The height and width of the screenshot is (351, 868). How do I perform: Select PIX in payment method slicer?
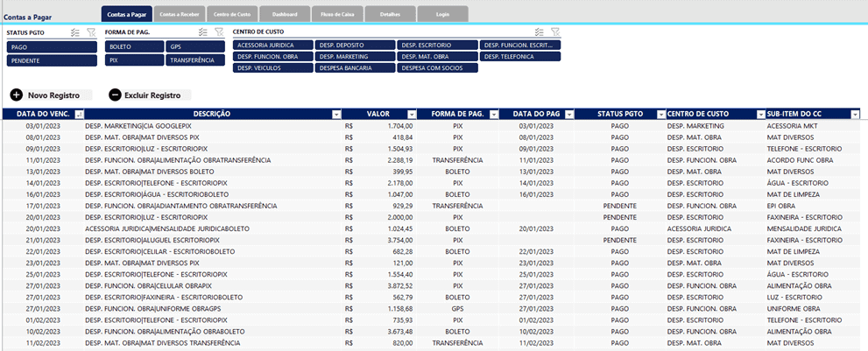click(135, 60)
